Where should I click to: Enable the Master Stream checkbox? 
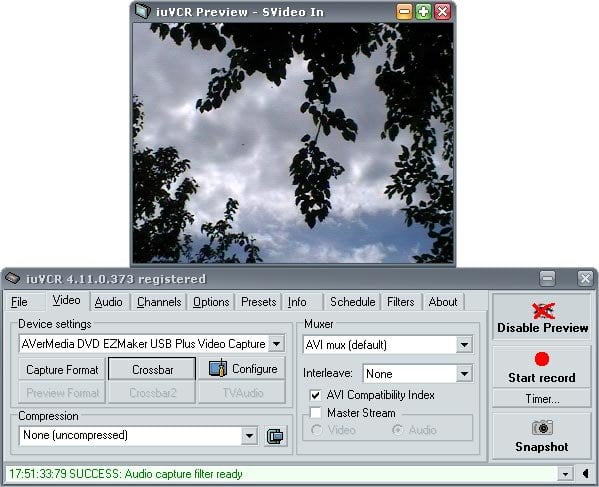tap(315, 413)
